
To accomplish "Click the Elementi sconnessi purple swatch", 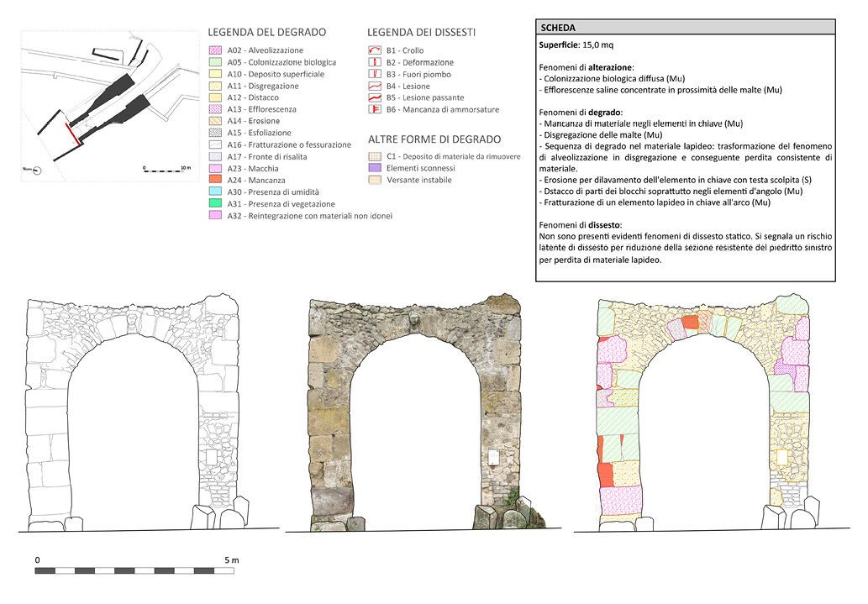I will (374, 168).
